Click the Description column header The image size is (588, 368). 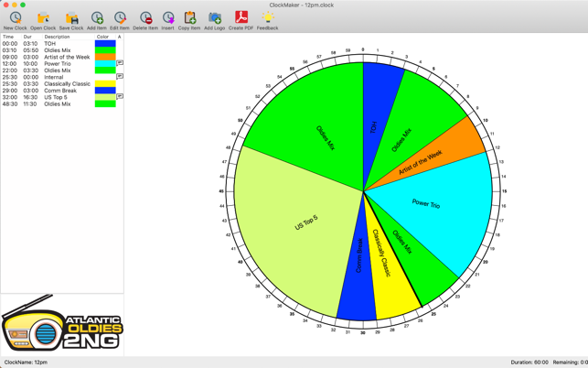57,38
